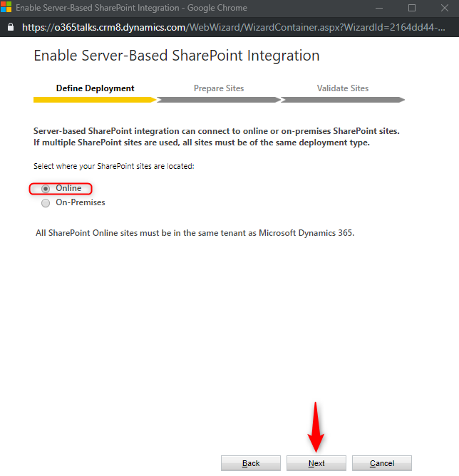459x476 pixels.
Task: Click the gray progress bar under Prepare Sites
Action: 219,100
